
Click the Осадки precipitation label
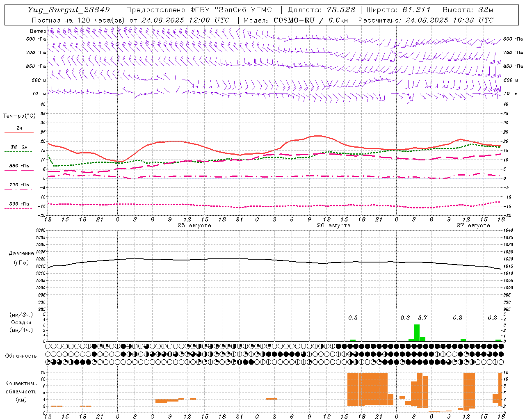(21, 322)
